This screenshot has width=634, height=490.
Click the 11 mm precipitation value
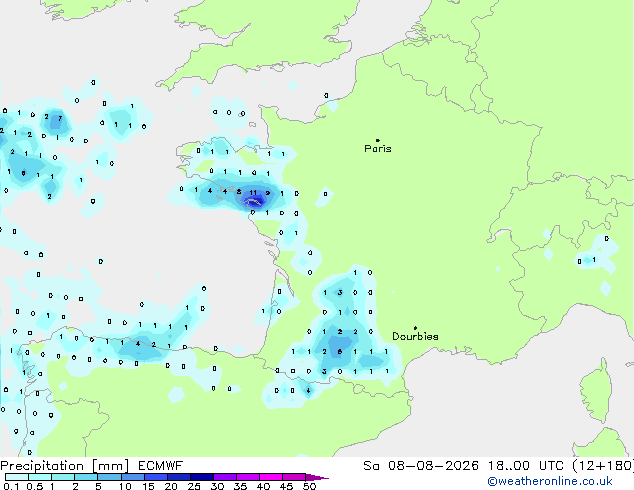pos(253,193)
